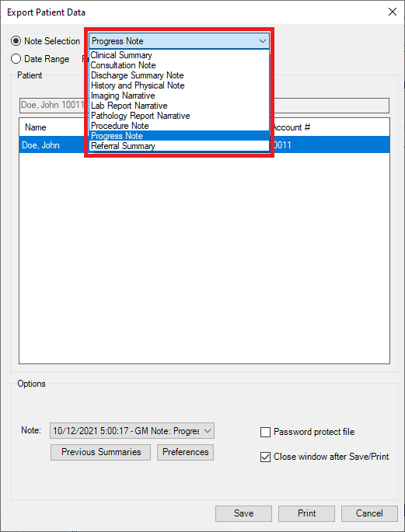The image size is (405, 532).
Task: Select the Note Selection radio button
Action: pyautogui.click(x=16, y=41)
